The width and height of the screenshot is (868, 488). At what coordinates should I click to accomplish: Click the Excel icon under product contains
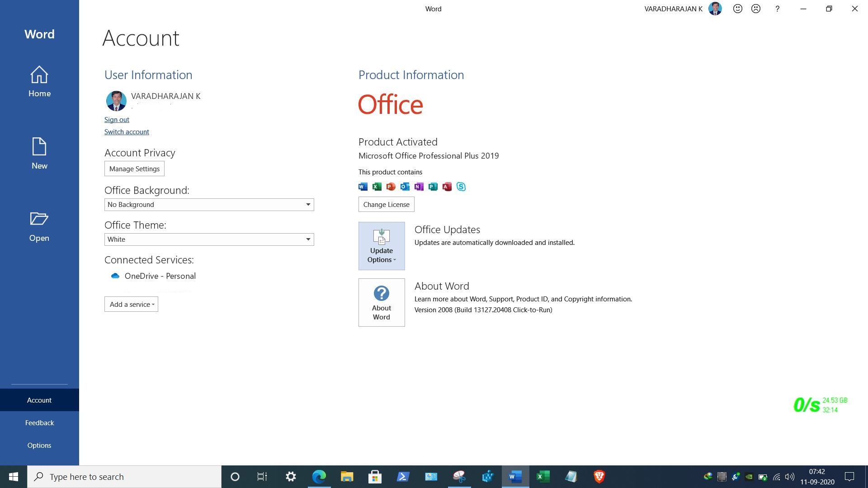tap(377, 187)
